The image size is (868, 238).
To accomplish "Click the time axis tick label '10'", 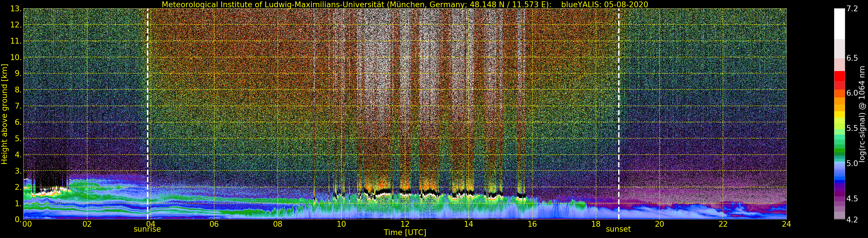I will [341, 224].
